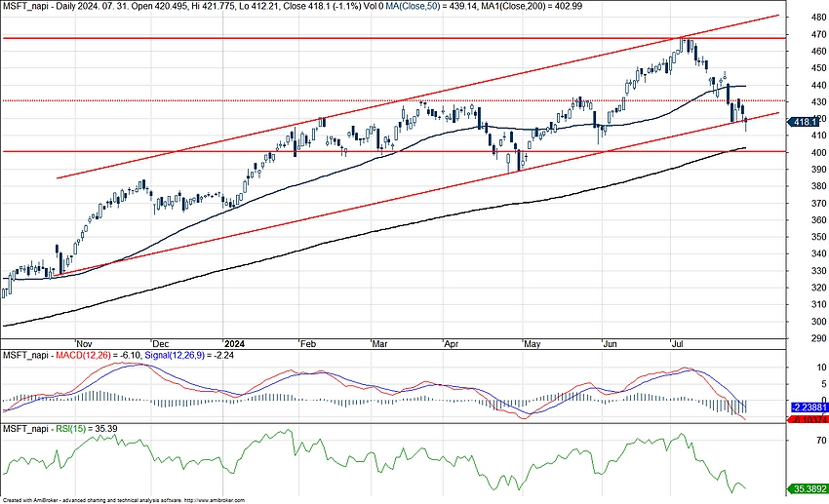Click the 300 price axis value
The height and width of the screenshot is (504, 829).
(x=819, y=322)
